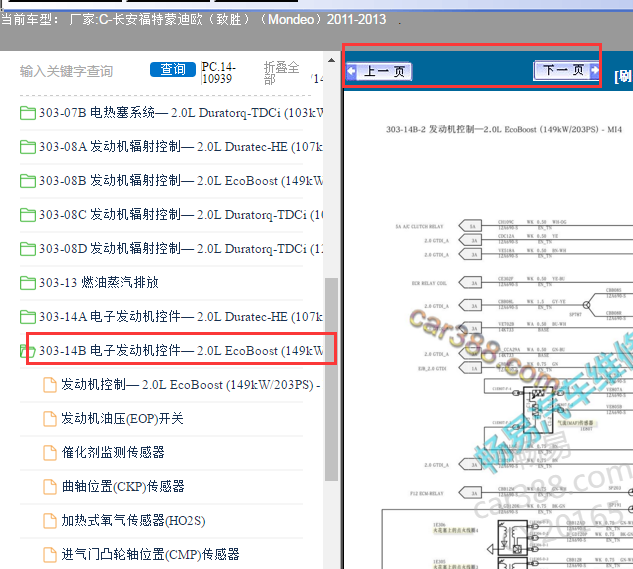Click the diagram title 303-14B-2 发动机控制
Viewport: 633px width, 569px height.
pos(503,129)
